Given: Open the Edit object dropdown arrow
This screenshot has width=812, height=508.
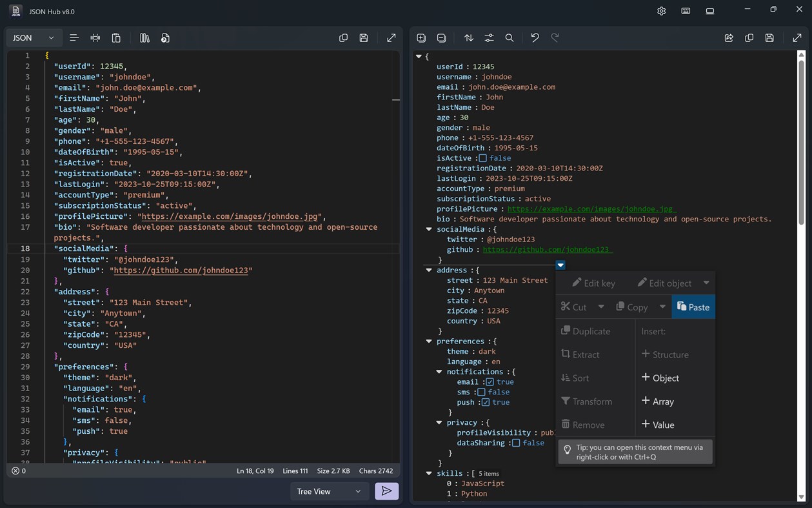Looking at the screenshot, I should pos(706,283).
